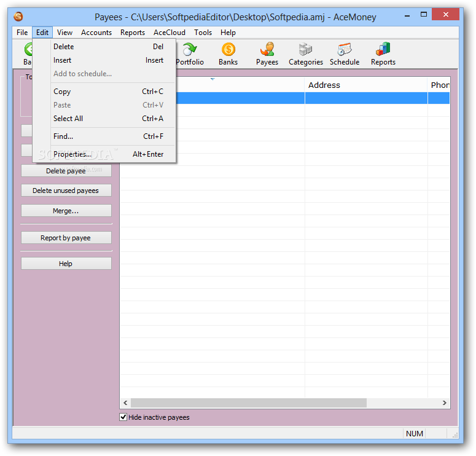Viewport: 476px width, 456px height.
Task: Open the Reports toolbar icon
Action: click(x=383, y=54)
